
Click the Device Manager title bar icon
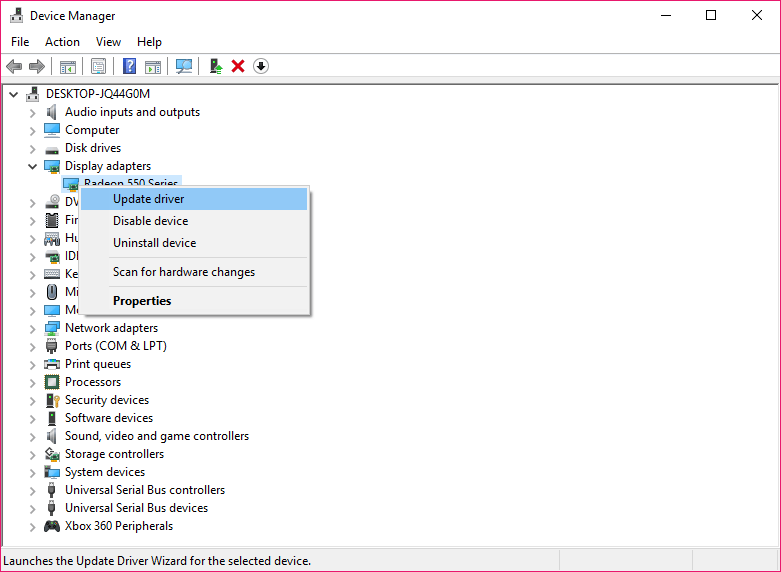pyautogui.click(x=16, y=15)
